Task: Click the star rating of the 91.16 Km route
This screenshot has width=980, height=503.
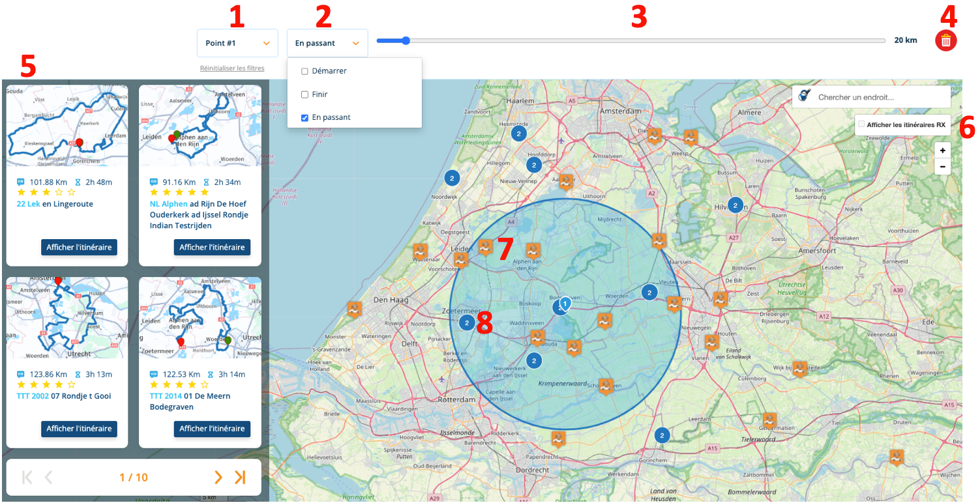Action: 179,192
